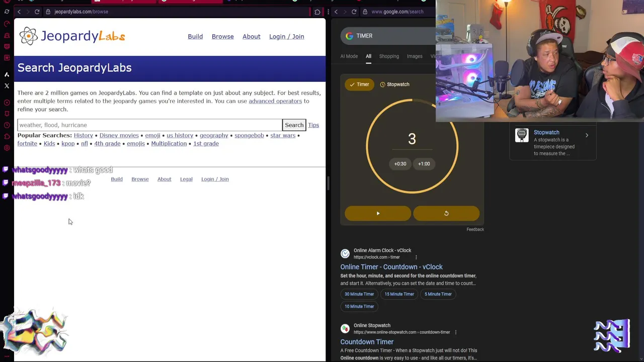Click the Google G logo in search box
Screen dimensions: 644x362
pos(350,36)
